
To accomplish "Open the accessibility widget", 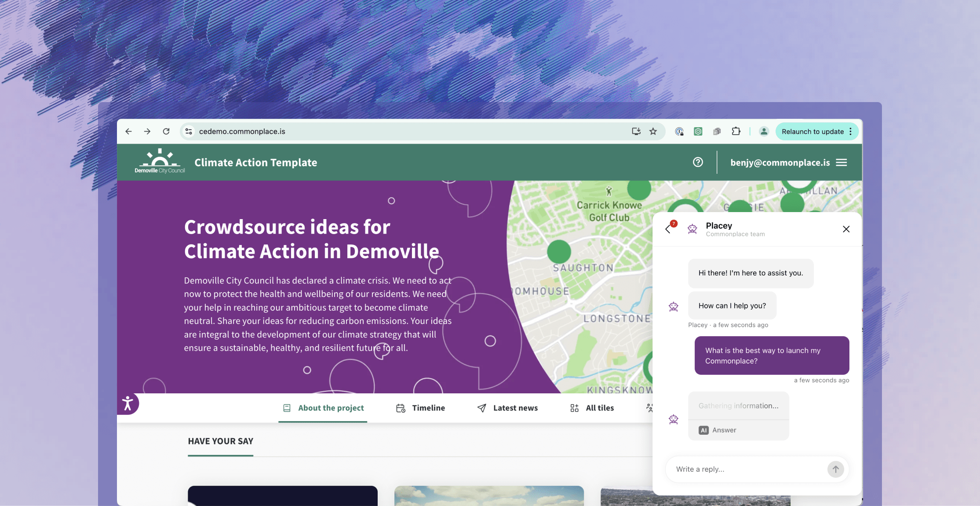I will (x=128, y=403).
